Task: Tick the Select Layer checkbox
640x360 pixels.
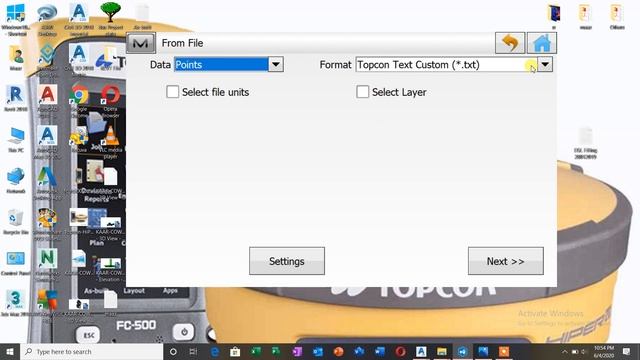Action: pos(362,92)
